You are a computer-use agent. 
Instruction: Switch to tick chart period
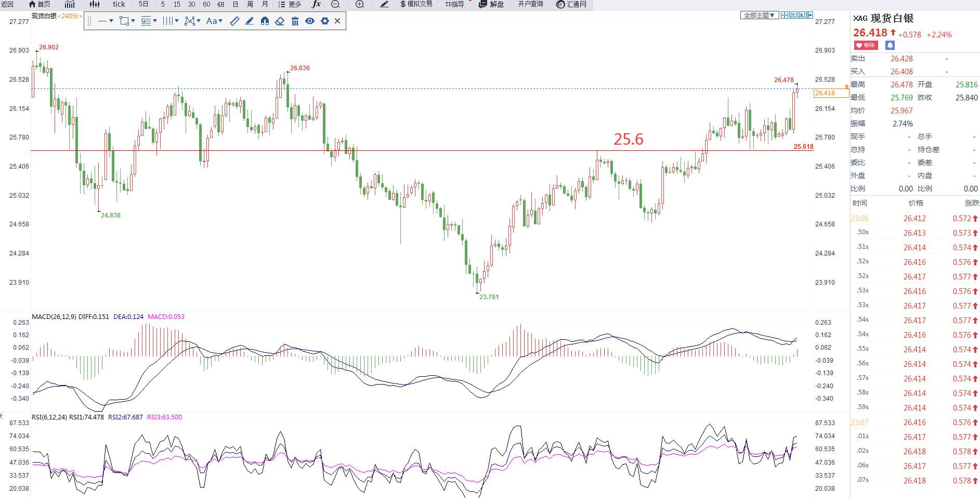[119, 4]
